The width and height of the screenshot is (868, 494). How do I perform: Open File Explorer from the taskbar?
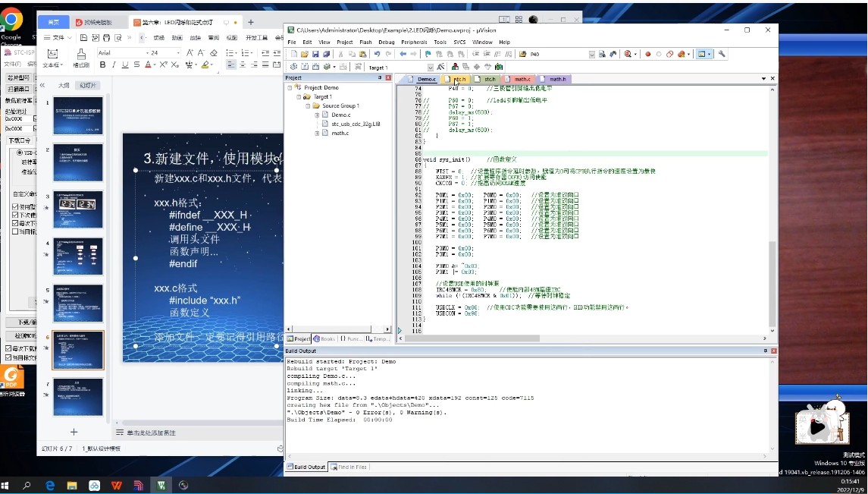coord(72,486)
